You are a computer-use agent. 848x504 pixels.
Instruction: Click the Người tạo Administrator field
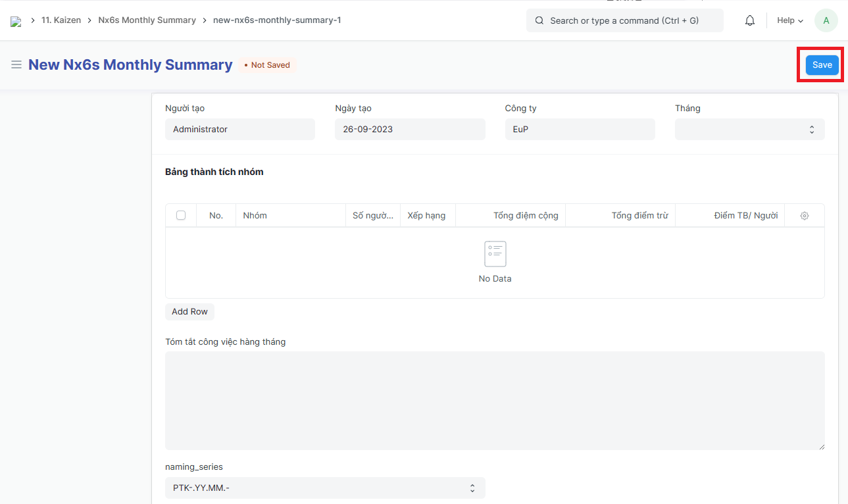pyautogui.click(x=240, y=130)
